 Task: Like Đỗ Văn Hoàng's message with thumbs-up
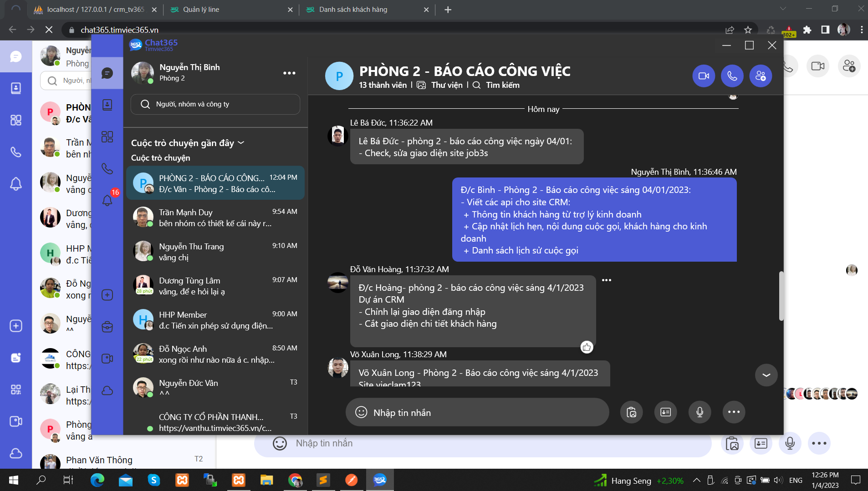pyautogui.click(x=587, y=347)
